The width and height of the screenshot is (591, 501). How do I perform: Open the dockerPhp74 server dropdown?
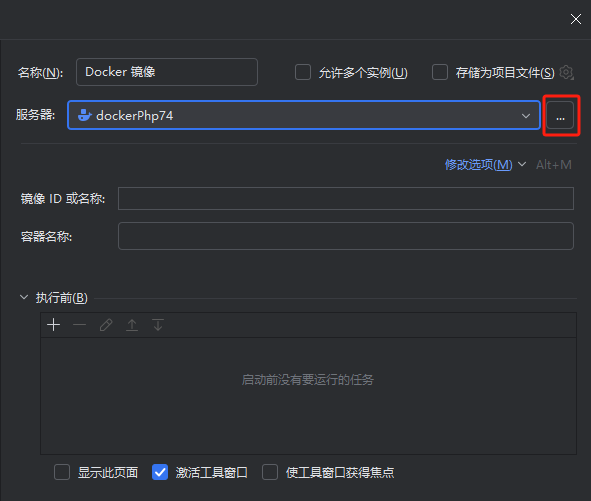click(304, 115)
